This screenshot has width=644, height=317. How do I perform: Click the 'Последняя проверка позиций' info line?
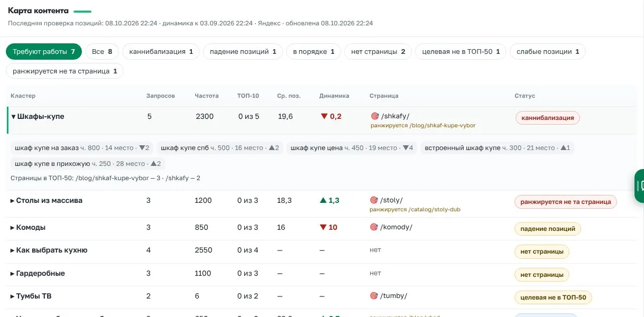pyautogui.click(x=190, y=23)
